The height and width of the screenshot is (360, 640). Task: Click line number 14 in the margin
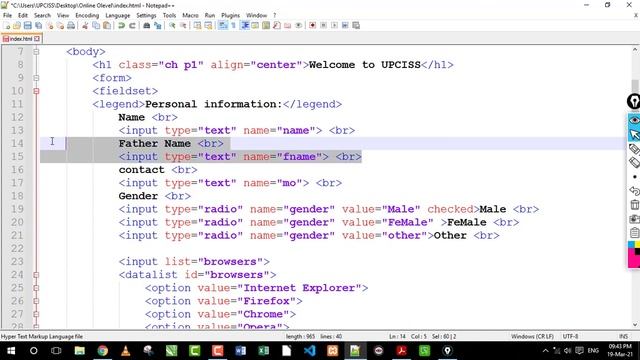click(17, 143)
